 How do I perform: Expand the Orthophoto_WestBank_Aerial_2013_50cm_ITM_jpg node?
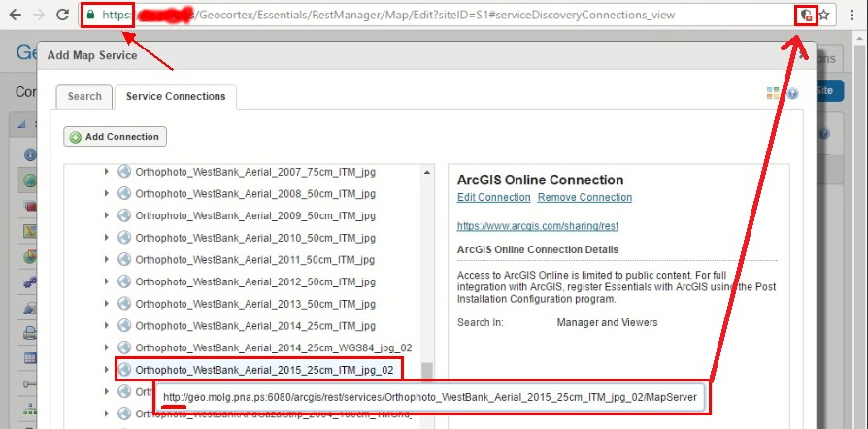[x=106, y=304]
